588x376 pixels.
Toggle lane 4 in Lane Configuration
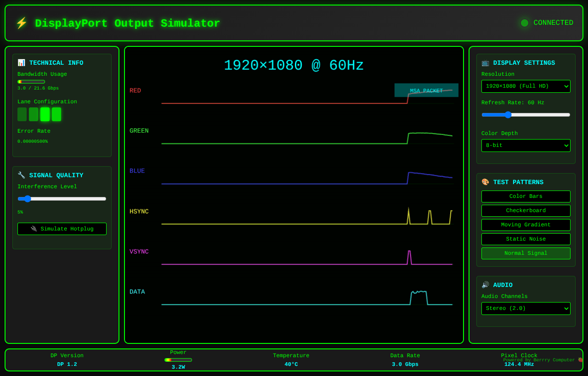pos(56,114)
